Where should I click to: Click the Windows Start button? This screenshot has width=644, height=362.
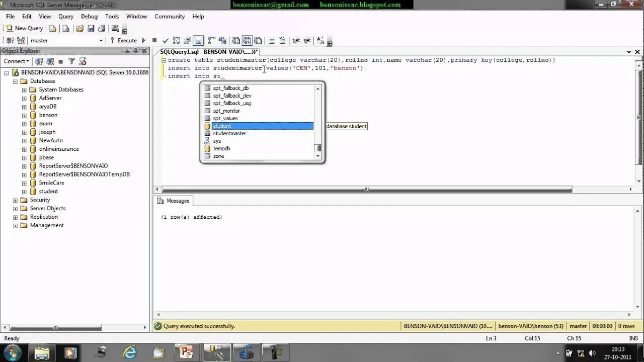click(12, 352)
